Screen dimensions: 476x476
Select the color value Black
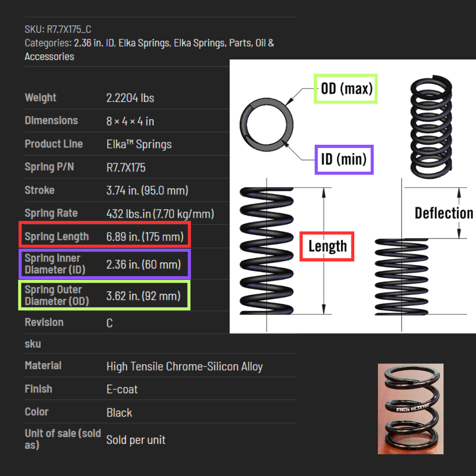pos(119,413)
